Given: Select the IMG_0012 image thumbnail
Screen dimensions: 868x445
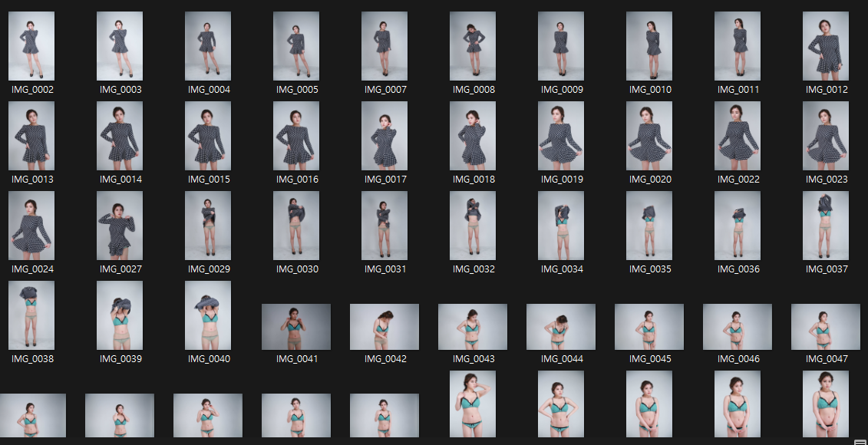Looking at the screenshot, I should click(x=826, y=46).
